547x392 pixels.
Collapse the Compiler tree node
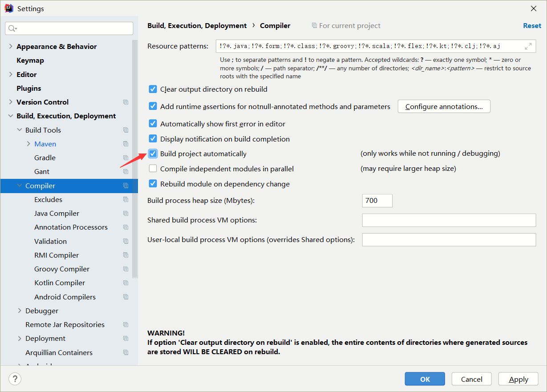coord(20,186)
